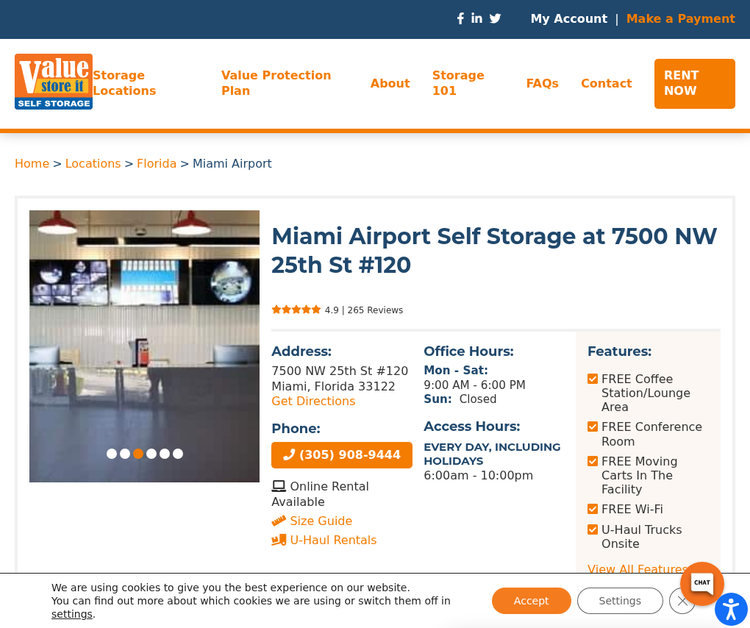Dismiss the cookie banner with X
Viewport: 750px width, 628px height.
pyautogui.click(x=682, y=601)
